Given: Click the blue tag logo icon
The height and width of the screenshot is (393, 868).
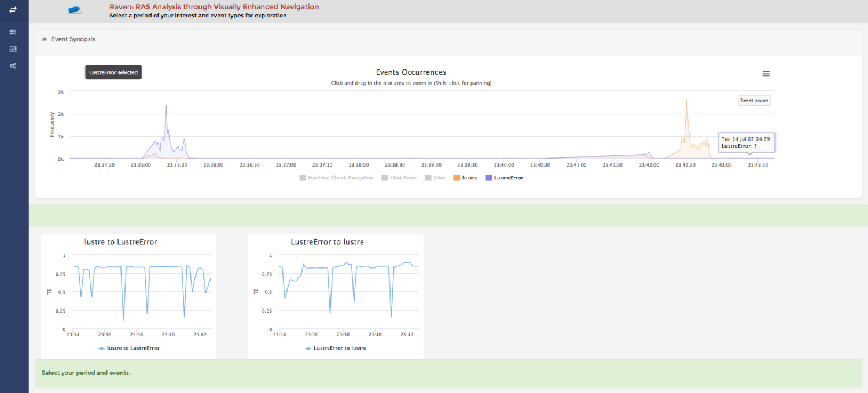Looking at the screenshot, I should pos(75,10).
